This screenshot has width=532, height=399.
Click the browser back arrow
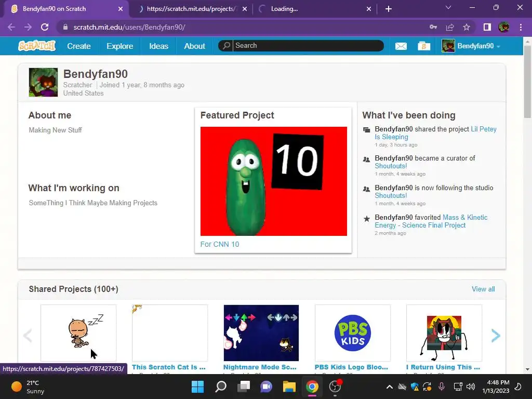(11, 27)
